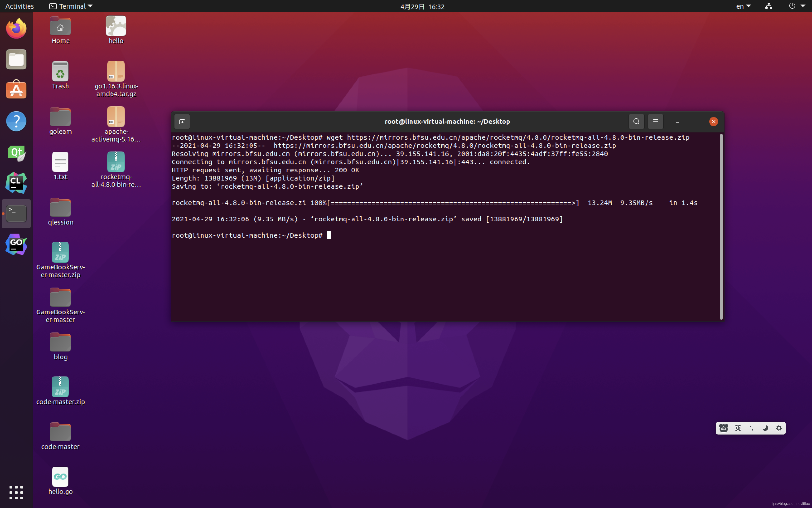812x508 pixels.
Task: Select apache-activemq archive icon
Action: pos(116,125)
